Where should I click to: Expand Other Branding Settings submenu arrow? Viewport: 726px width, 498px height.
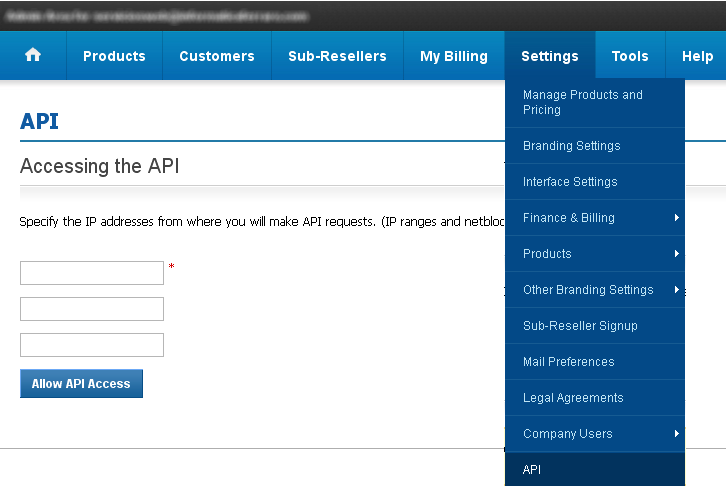coord(676,290)
